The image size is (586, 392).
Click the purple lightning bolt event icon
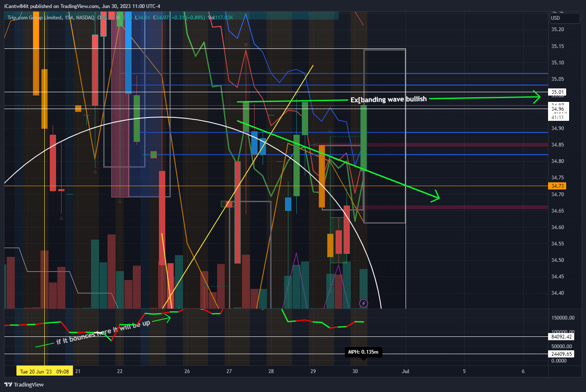[363, 303]
